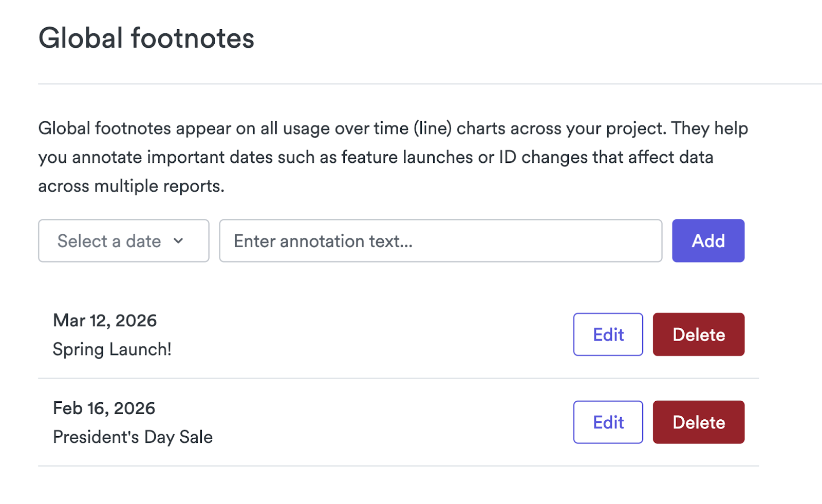The image size is (822, 504).
Task: Click the divider between the two footnotes
Action: pyautogui.click(x=398, y=378)
